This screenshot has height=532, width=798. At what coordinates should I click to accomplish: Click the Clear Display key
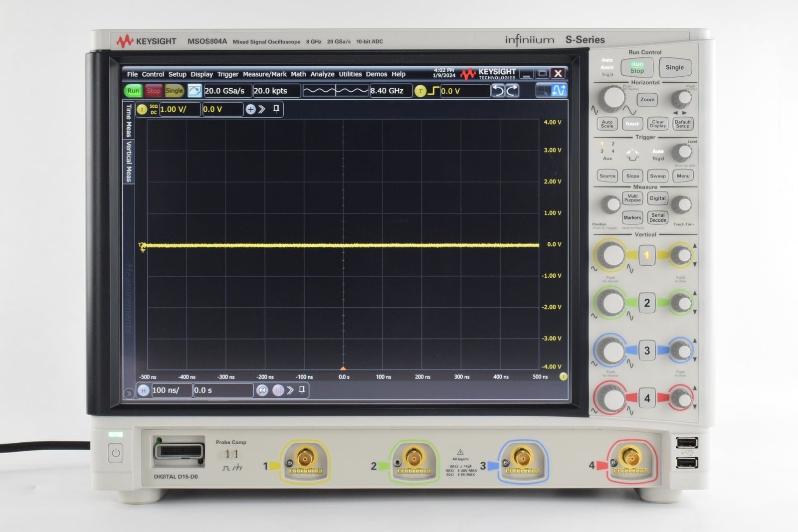pos(658,124)
